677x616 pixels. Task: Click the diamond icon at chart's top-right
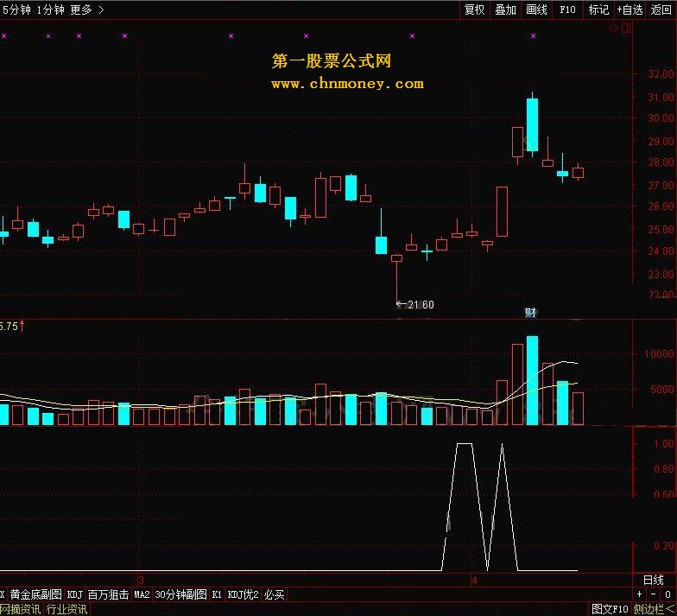click(x=613, y=29)
